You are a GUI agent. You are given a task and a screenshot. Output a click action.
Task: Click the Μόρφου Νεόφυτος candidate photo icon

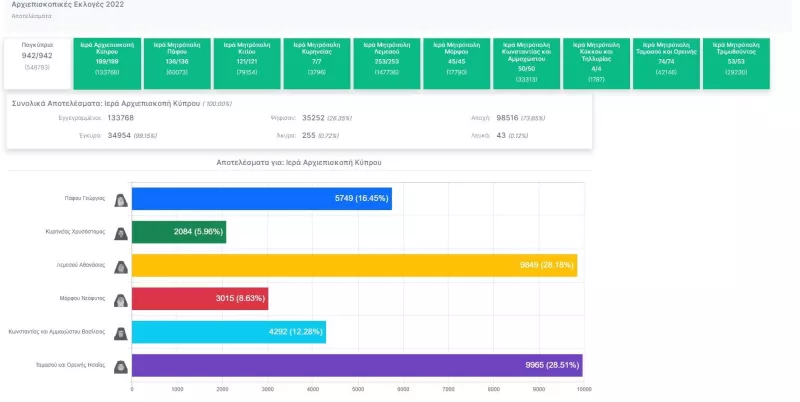120,299
